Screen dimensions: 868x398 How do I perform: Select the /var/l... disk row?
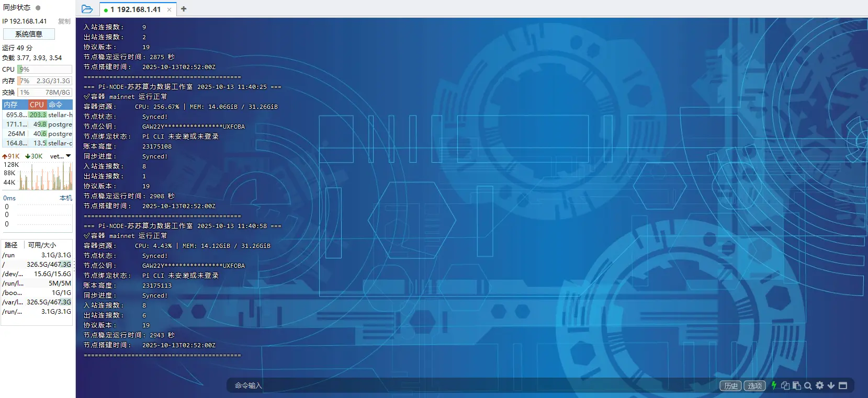[x=37, y=302]
